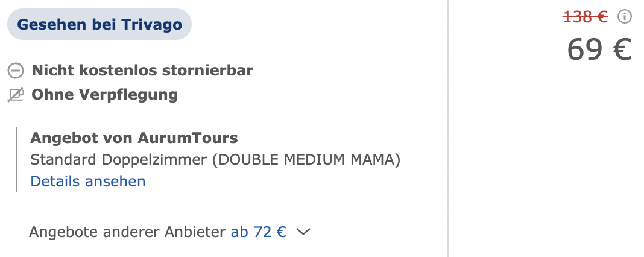Click vertical divider left of price column
Image resolution: width=644 pixels, height=257 pixels.
click(x=448, y=128)
